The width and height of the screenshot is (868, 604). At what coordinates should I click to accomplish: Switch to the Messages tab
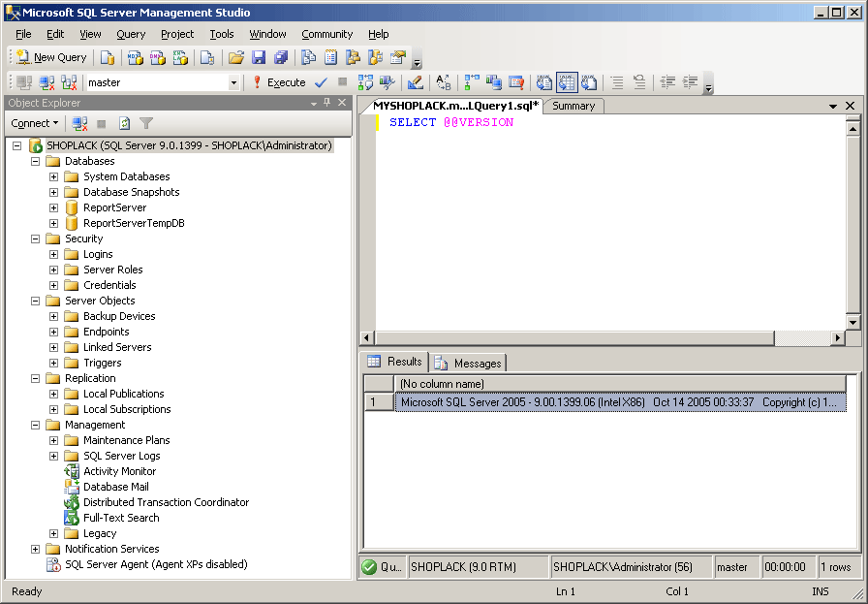468,363
